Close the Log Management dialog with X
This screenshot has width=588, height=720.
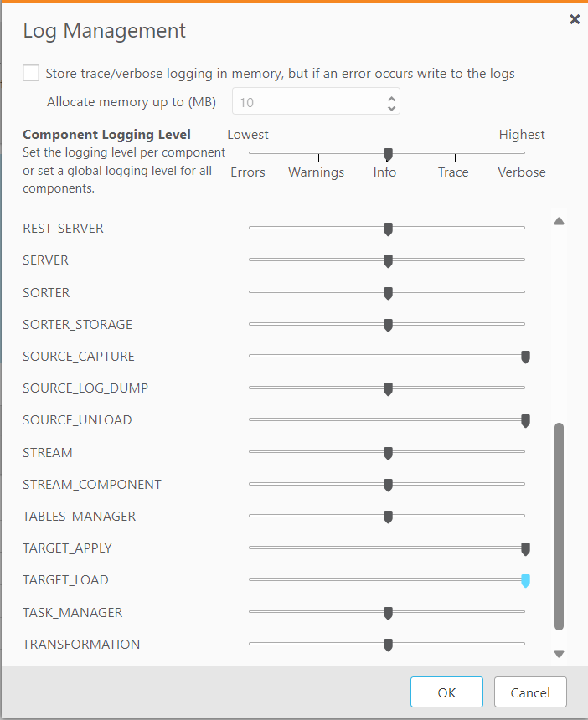[x=575, y=19]
